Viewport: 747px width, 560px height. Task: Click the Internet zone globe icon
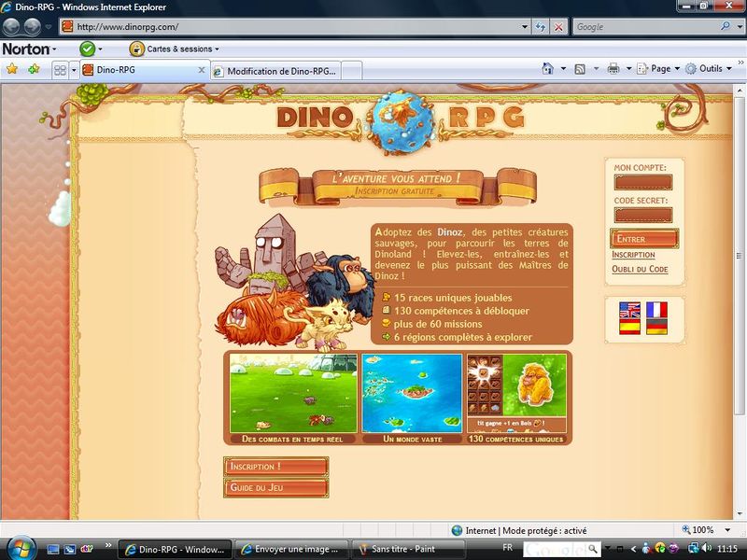coord(457,530)
